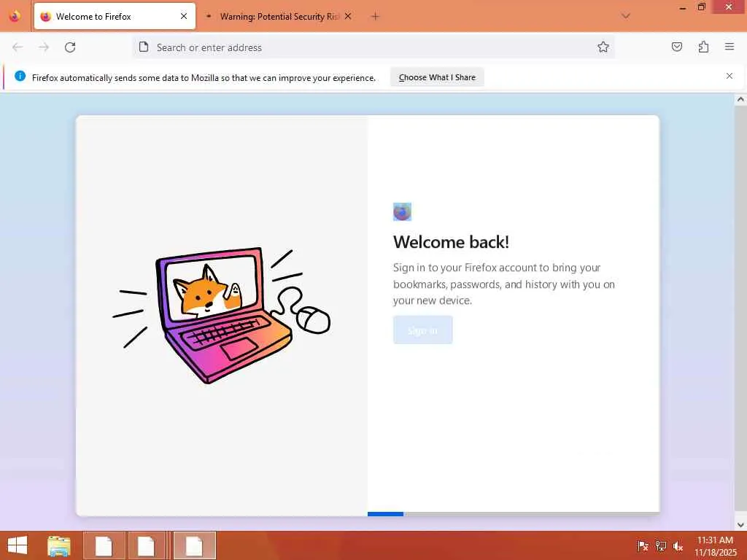Minimize the Firefox window
Viewport: 747px width, 560px height.
pyautogui.click(x=683, y=7)
